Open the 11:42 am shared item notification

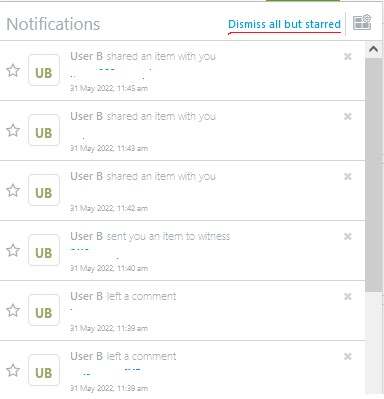(x=183, y=191)
